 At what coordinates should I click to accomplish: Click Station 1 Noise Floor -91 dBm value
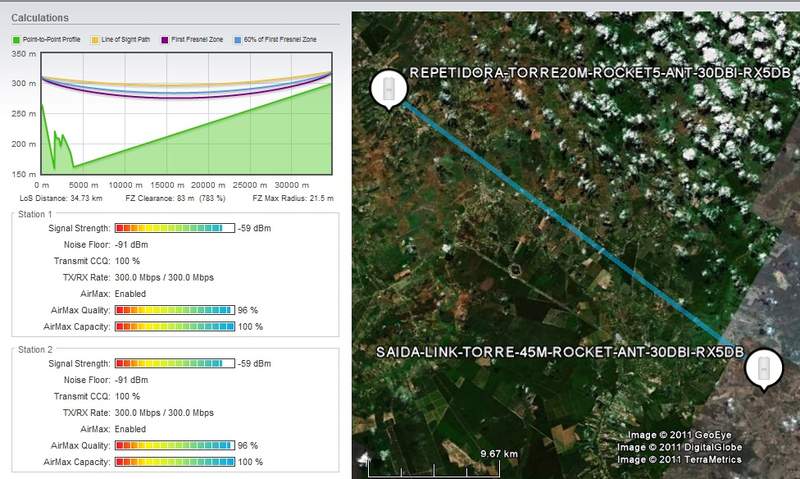(x=132, y=244)
